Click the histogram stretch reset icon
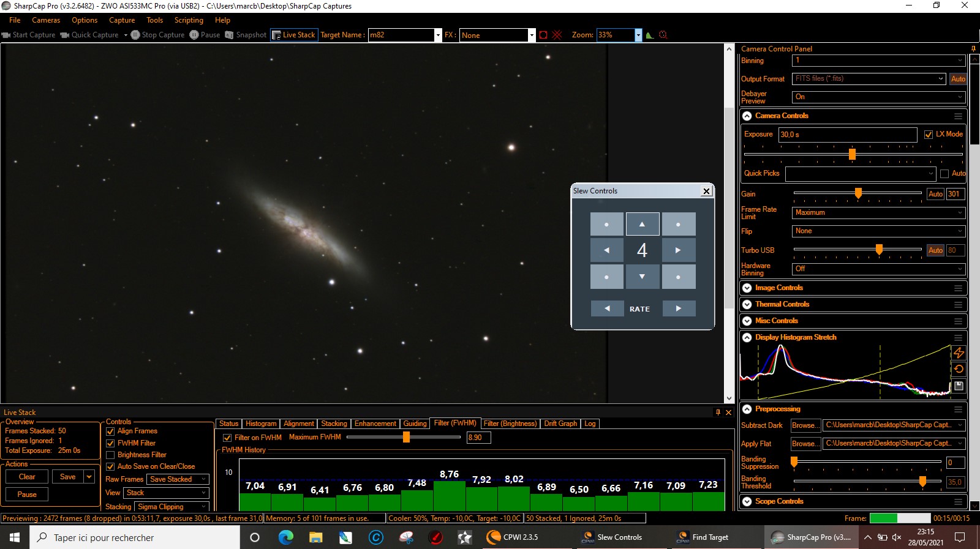Image resolution: width=980 pixels, height=549 pixels. click(959, 369)
